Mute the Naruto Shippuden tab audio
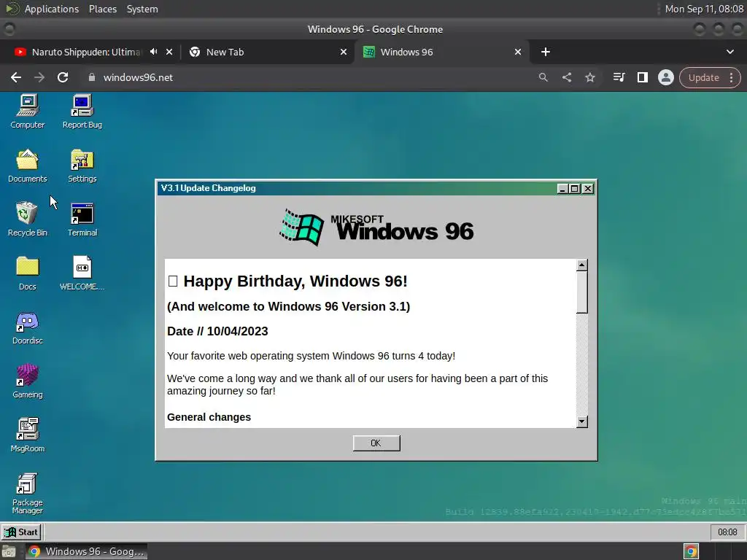This screenshot has height=560, width=747. (153, 52)
